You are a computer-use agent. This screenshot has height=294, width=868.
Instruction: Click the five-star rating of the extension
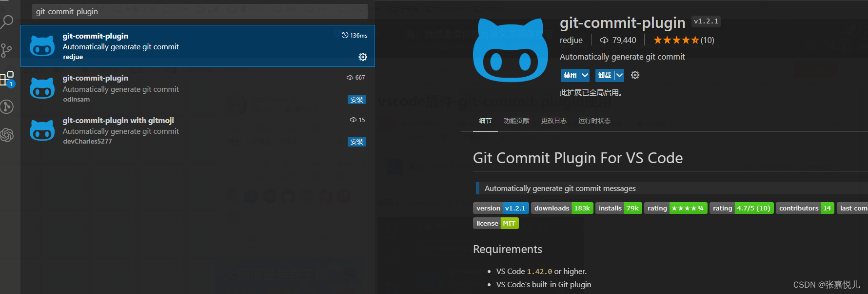676,40
